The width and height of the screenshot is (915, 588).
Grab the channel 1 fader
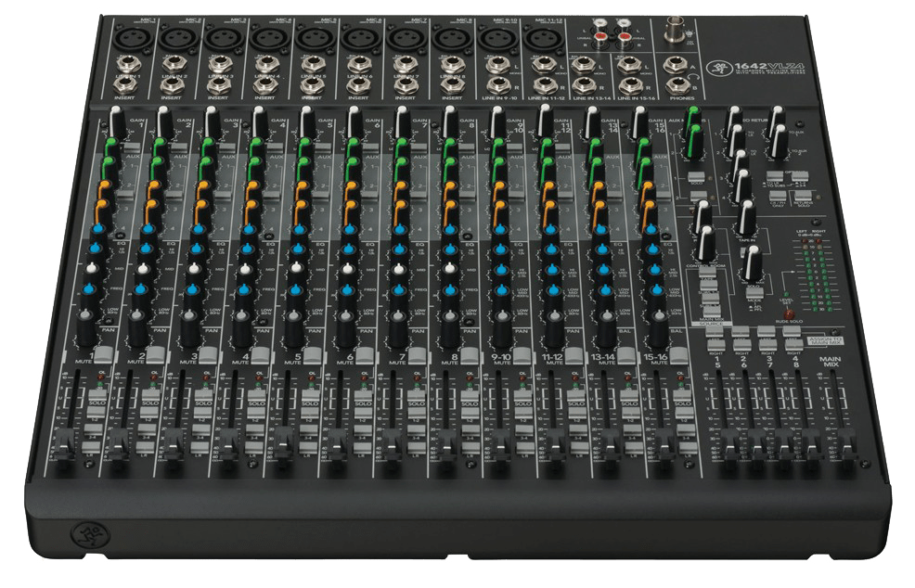[63, 444]
